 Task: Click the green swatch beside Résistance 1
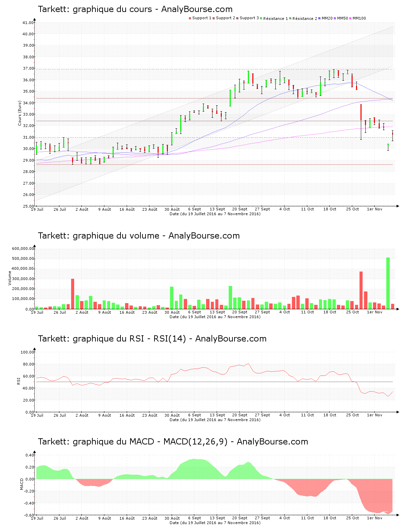tap(261, 18)
